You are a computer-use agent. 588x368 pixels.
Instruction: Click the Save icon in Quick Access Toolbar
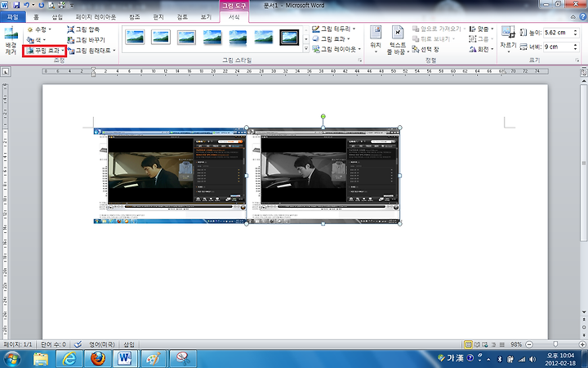tap(16, 5)
